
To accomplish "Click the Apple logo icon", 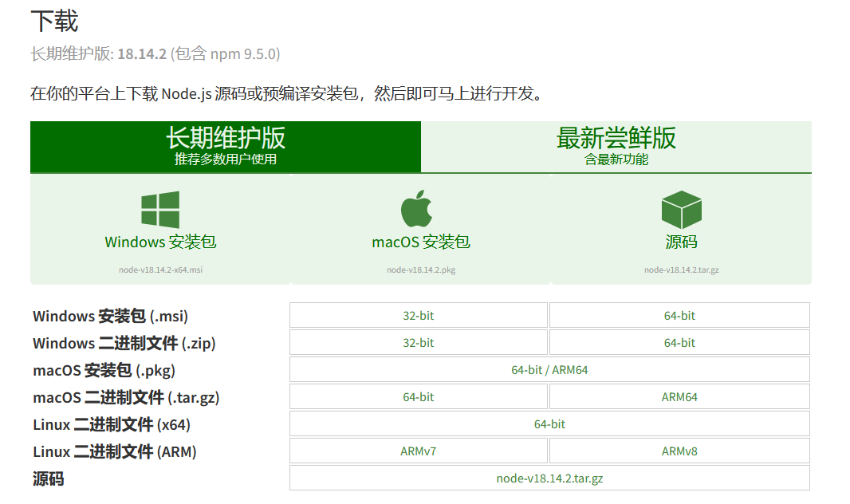I will point(416,209).
